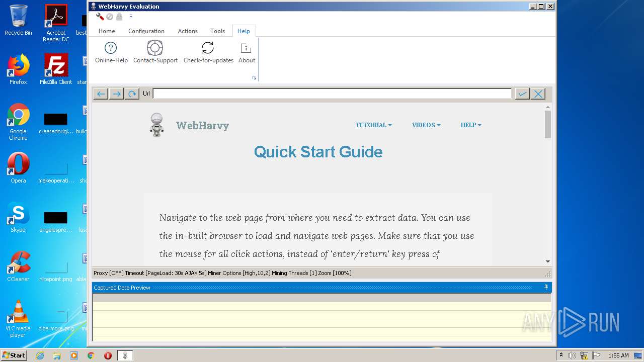Click the greyed miner icon in quick-access toolbar
Screen dimensions: 644x362
[119, 17]
